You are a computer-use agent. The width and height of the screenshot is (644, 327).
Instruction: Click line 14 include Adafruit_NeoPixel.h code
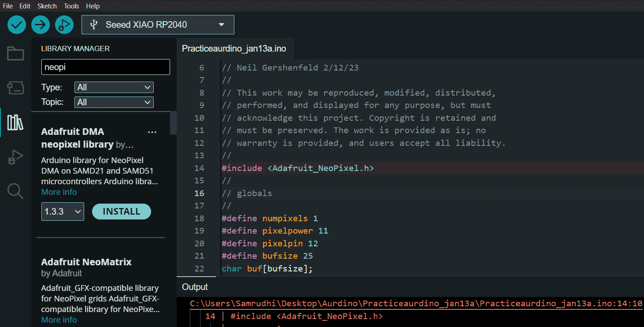click(x=298, y=168)
